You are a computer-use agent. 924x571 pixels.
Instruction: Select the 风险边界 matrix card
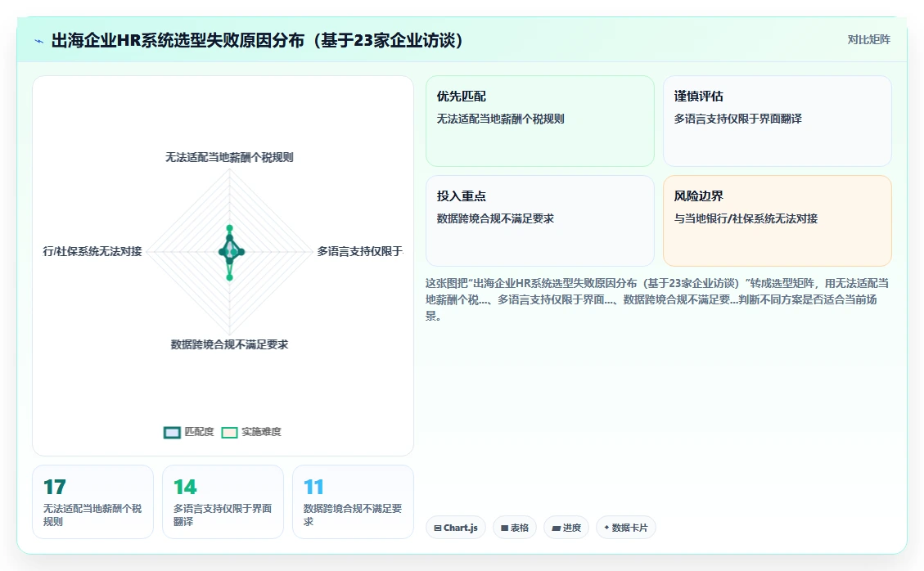pyautogui.click(x=778, y=220)
